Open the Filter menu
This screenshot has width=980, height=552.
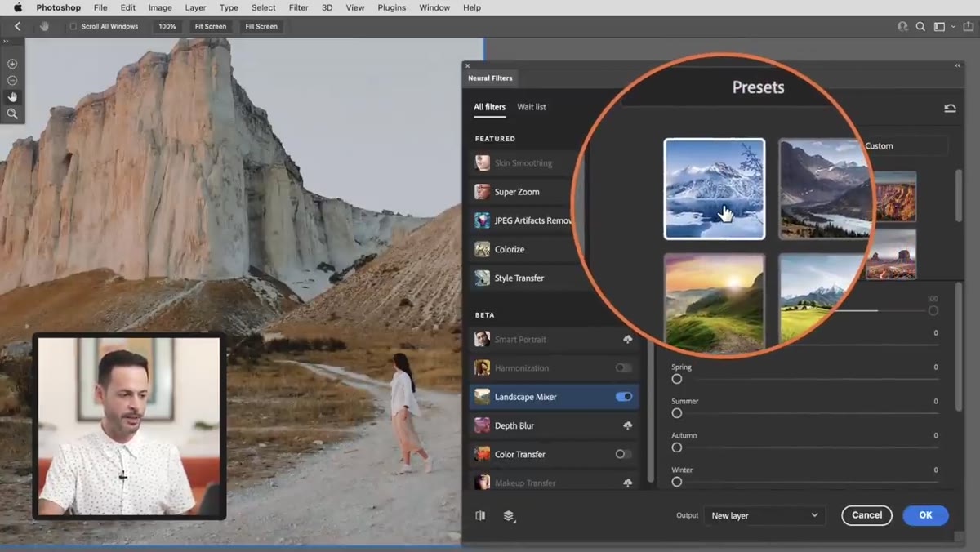[299, 7]
